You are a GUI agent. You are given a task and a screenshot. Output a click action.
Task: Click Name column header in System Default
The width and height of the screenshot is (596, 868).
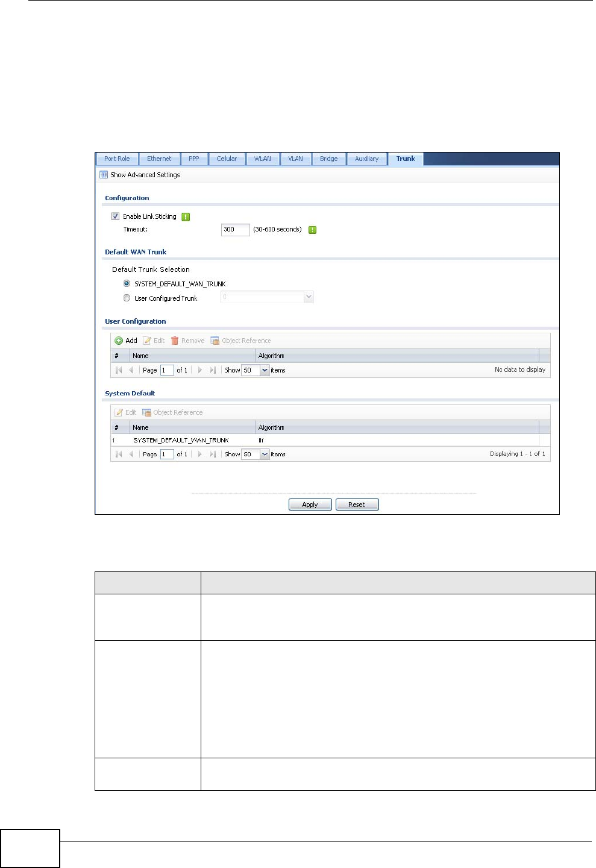click(192, 427)
